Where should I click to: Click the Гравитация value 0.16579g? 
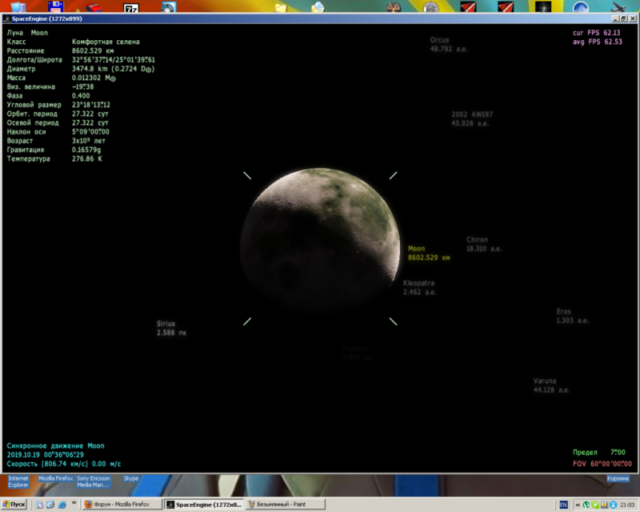coord(86,149)
